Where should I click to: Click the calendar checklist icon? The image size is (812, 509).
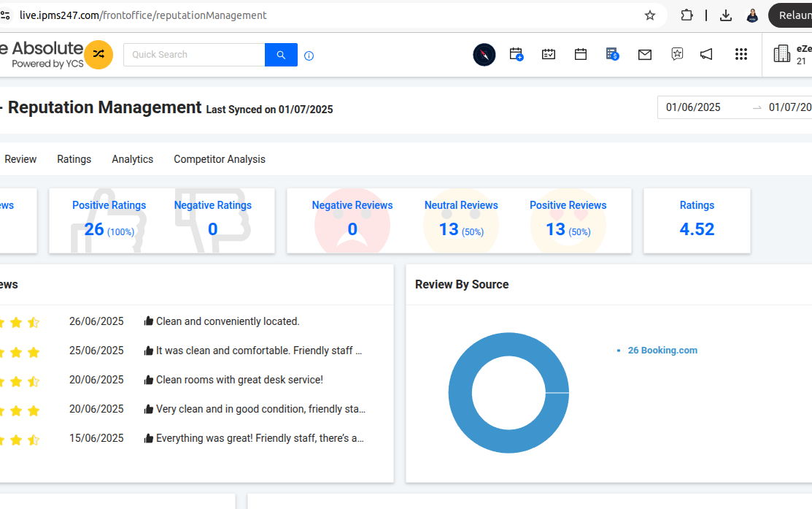point(549,54)
